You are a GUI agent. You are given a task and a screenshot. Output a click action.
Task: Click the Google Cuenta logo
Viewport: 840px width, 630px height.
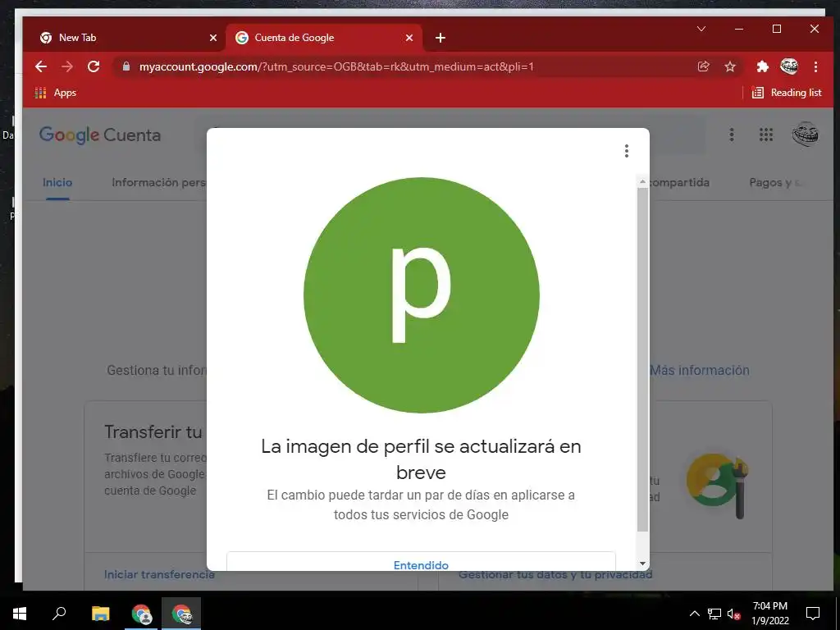click(x=99, y=135)
